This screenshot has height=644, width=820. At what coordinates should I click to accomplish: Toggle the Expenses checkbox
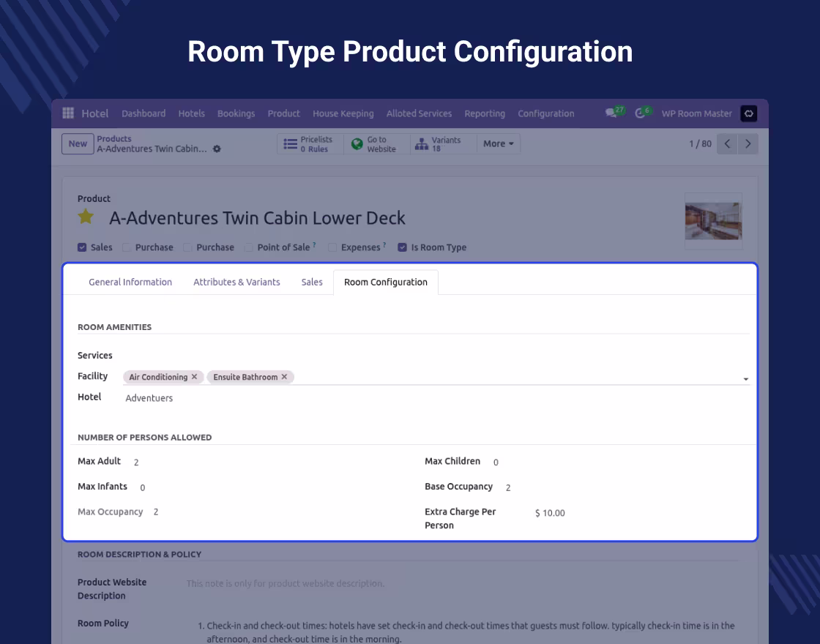click(332, 247)
